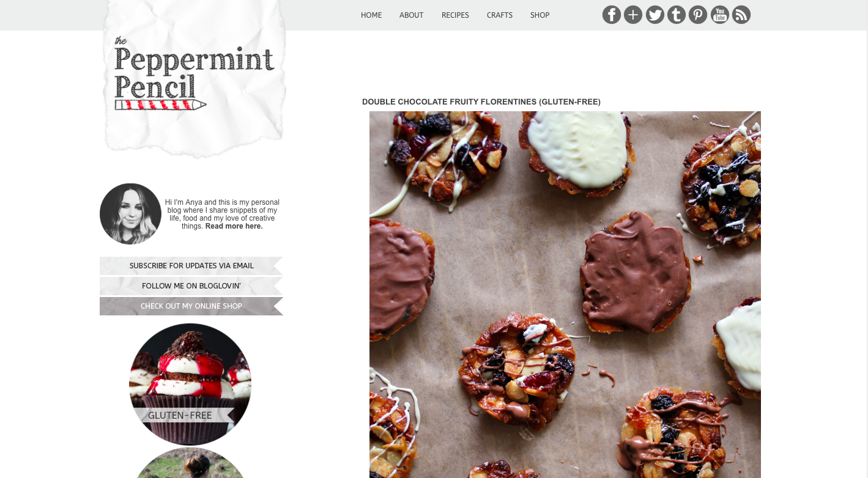The height and width of the screenshot is (478, 868).
Task: Click the Bloglovin plus icon
Action: click(x=633, y=15)
